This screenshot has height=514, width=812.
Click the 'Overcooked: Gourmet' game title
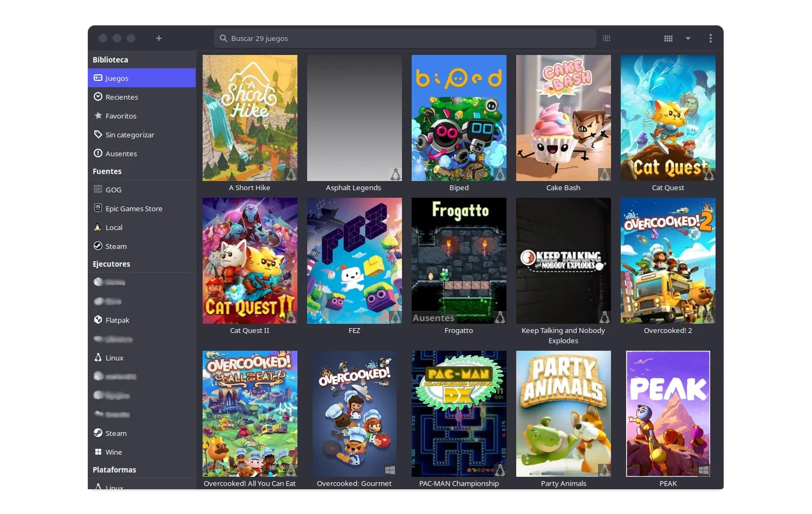(x=355, y=483)
